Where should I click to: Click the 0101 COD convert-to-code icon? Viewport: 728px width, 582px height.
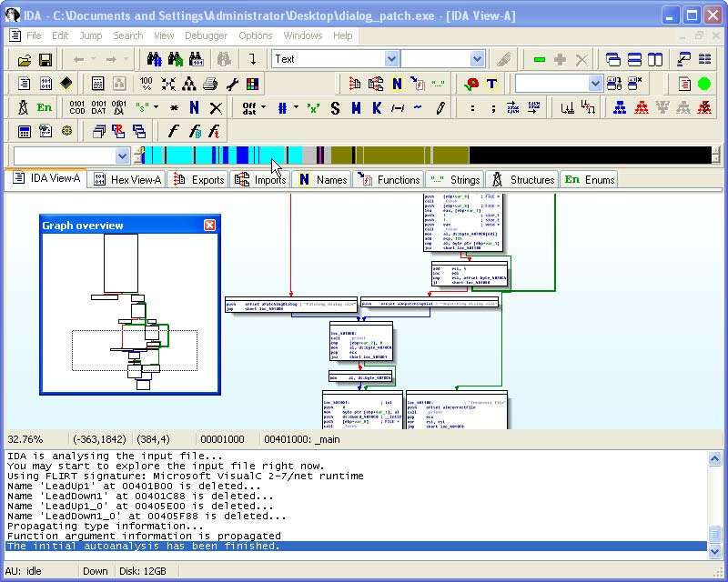[x=76, y=107]
